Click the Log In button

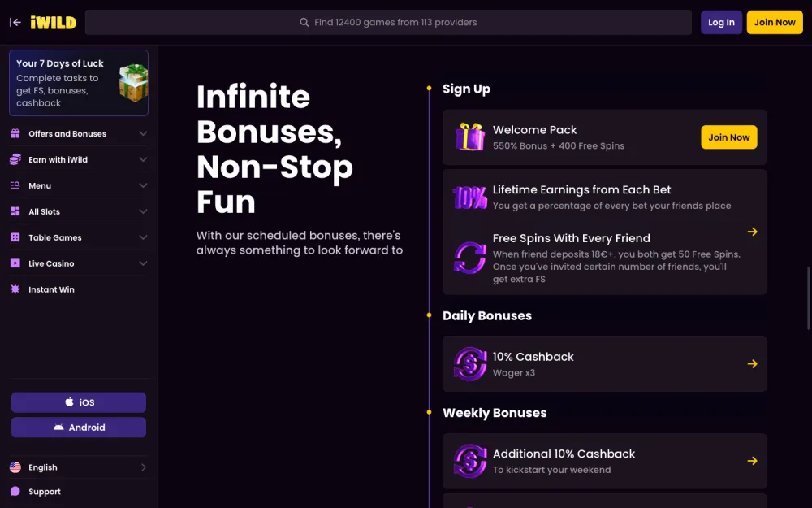721,22
